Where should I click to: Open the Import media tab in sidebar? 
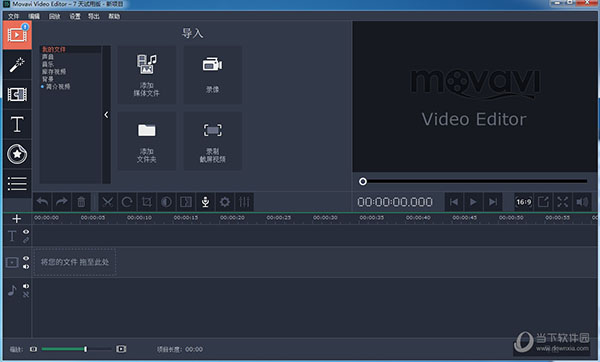[x=17, y=35]
